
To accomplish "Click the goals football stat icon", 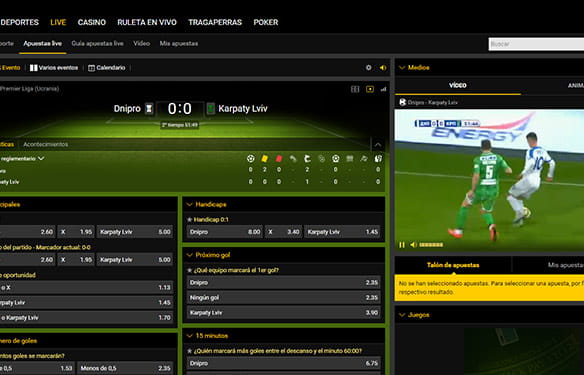I will (251, 159).
